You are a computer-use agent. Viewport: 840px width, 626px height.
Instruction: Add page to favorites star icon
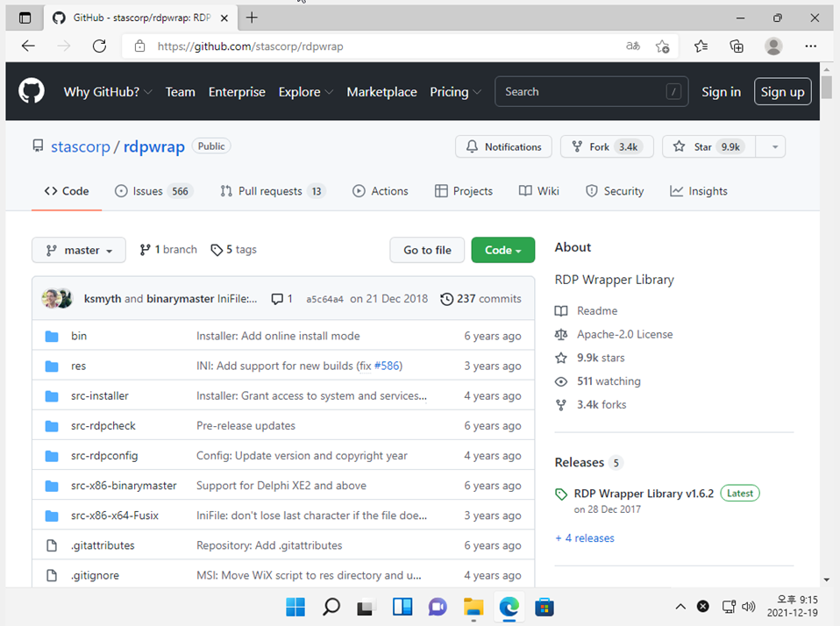point(663,46)
